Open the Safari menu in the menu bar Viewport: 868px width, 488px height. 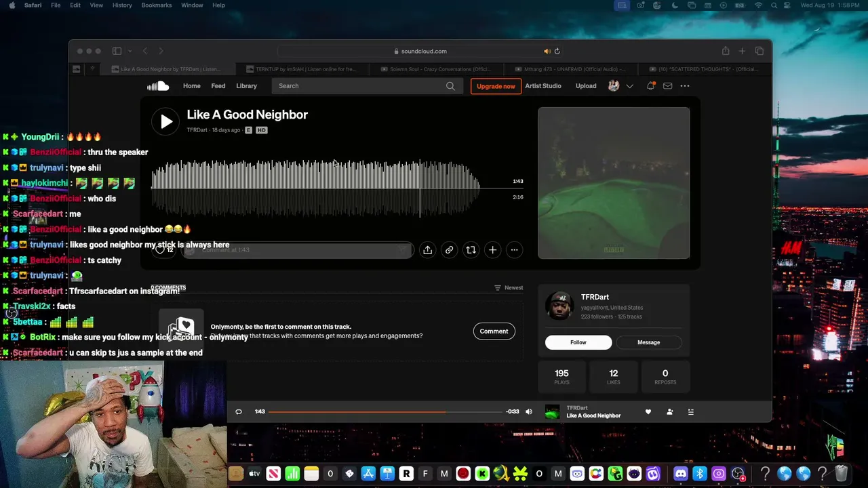(33, 5)
